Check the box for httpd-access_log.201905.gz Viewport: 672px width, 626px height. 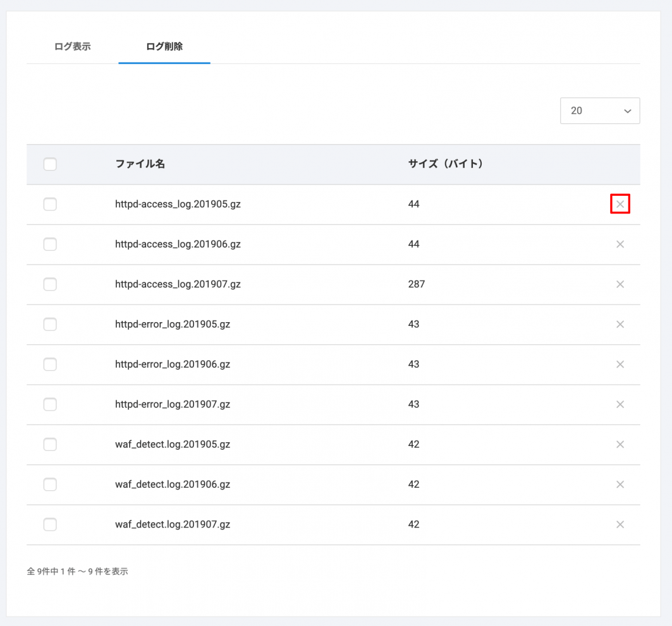50,204
